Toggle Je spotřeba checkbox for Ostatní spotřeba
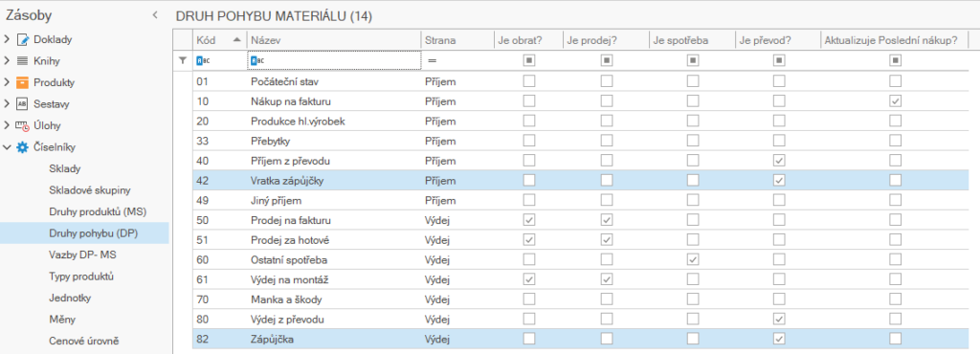 (x=692, y=259)
